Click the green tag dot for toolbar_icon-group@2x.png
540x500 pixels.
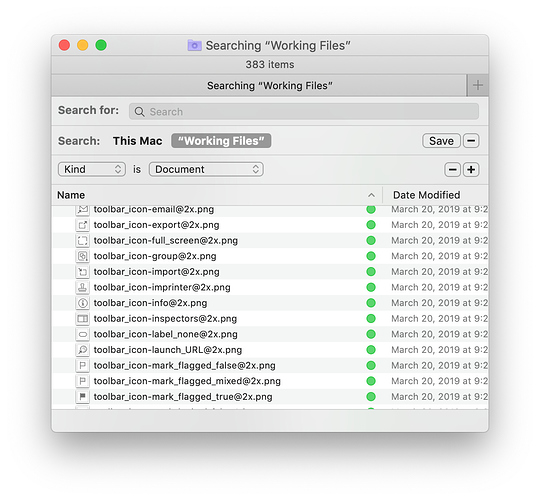(371, 256)
